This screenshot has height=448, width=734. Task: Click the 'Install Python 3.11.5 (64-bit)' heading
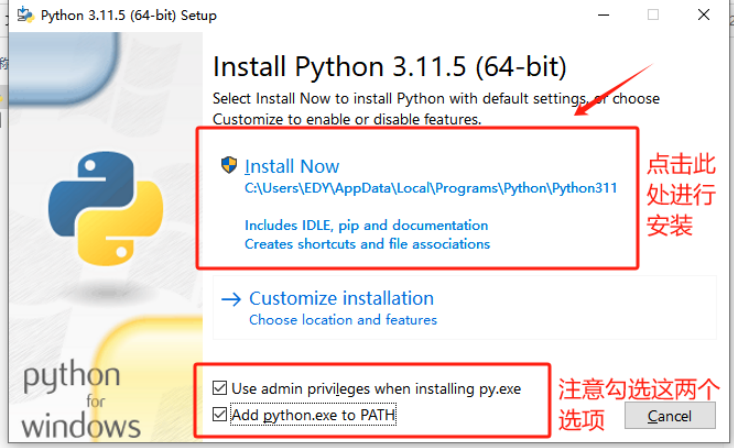click(389, 66)
